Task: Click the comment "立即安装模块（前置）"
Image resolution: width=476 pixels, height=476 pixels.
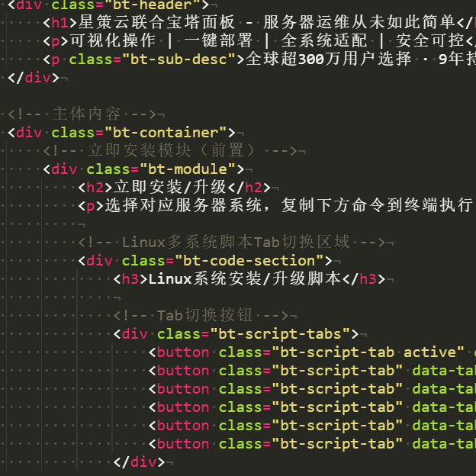Action: [172, 150]
